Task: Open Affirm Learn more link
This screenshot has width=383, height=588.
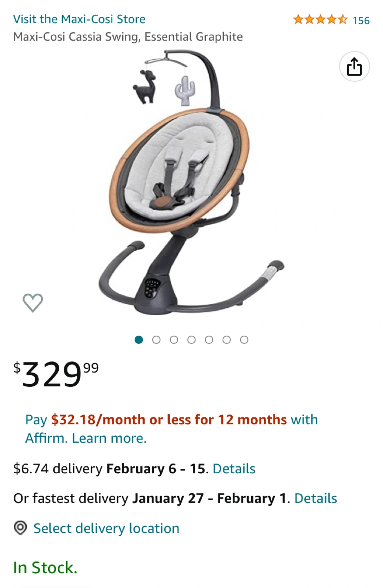Action: 109,438
